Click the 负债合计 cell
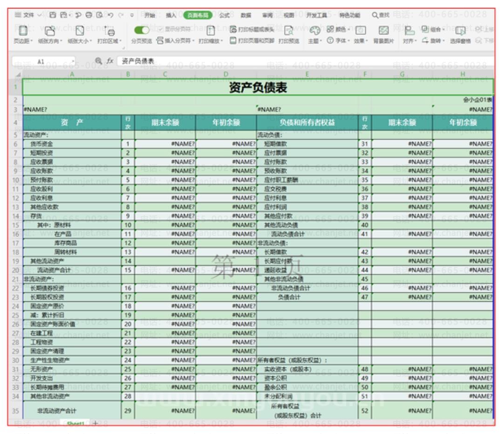This screenshot has height=434, width=504. [307, 297]
